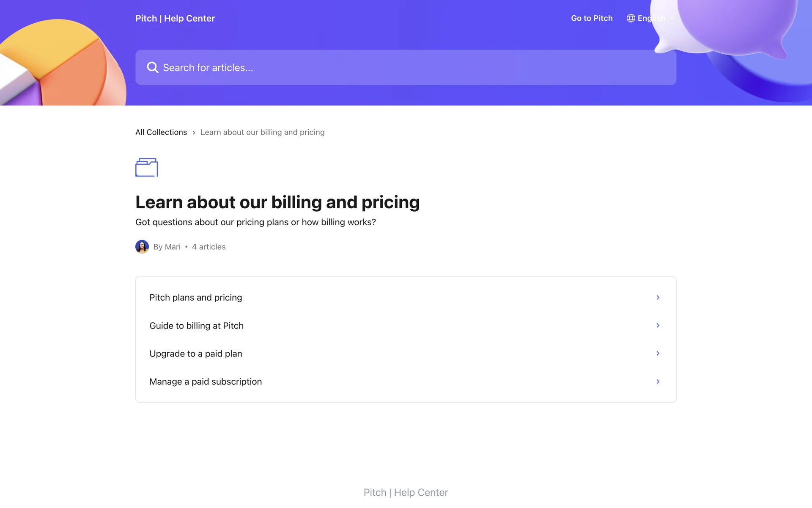Screen dimensions: 812x508
Task: Click chevron beside Upgrade to a paid plan
Action: pos(658,353)
